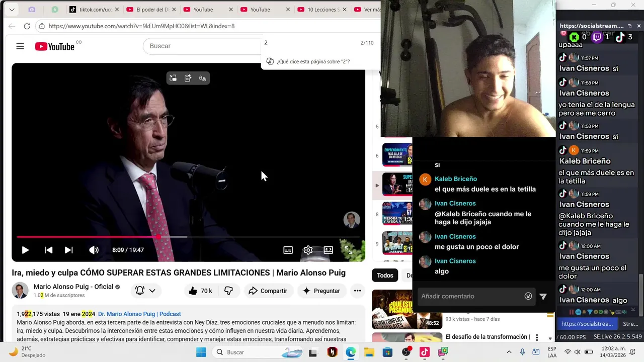The image size is (644, 362).
Task: Click the browser address bar URL
Action: click(141, 26)
